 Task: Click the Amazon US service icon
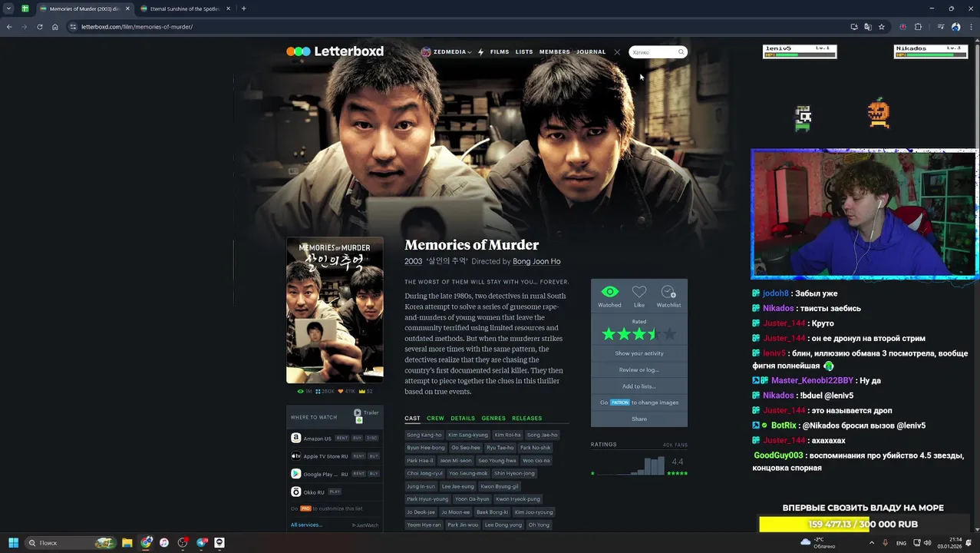click(295, 438)
